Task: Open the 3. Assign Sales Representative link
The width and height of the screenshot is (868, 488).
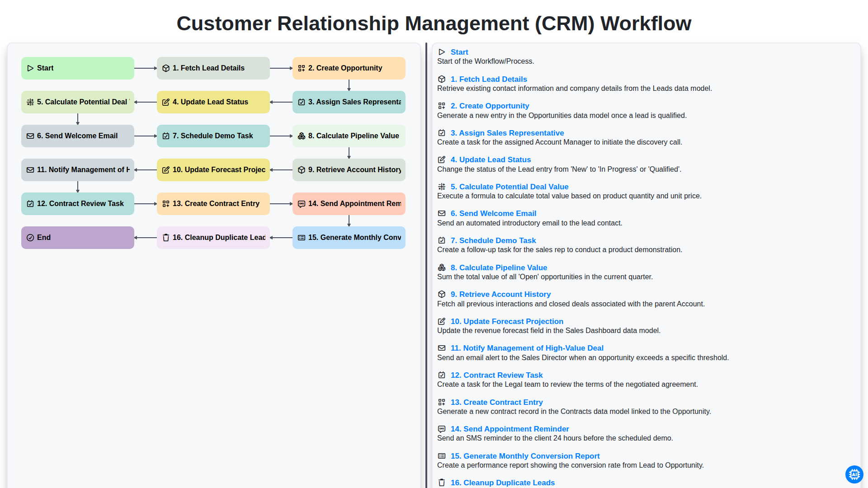Action: point(507,133)
